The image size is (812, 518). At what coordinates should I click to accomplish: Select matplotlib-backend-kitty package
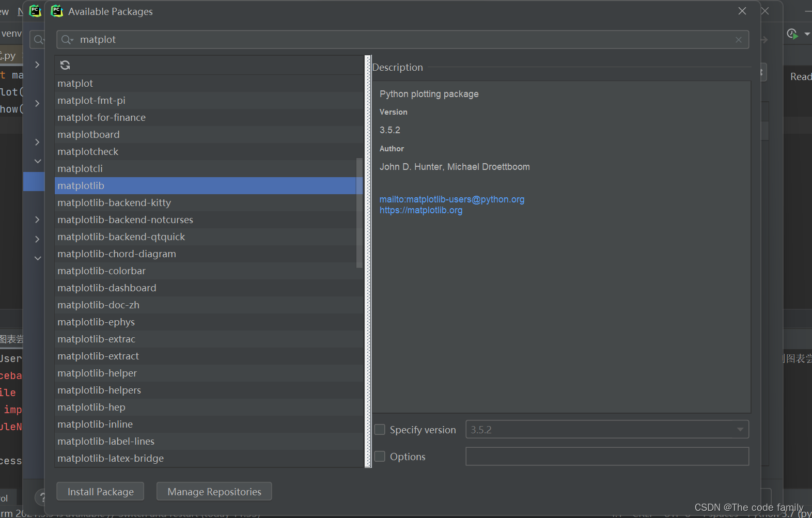pyautogui.click(x=114, y=202)
